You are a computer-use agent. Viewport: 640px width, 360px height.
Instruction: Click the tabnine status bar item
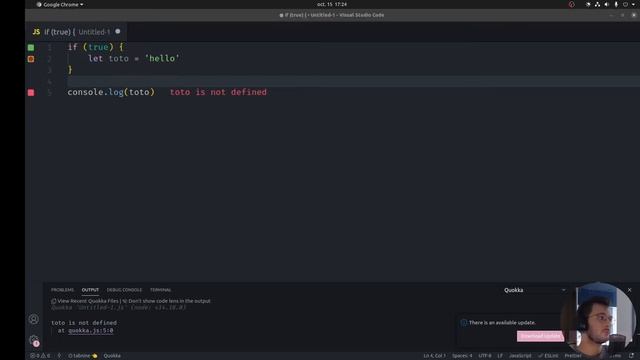83,356
